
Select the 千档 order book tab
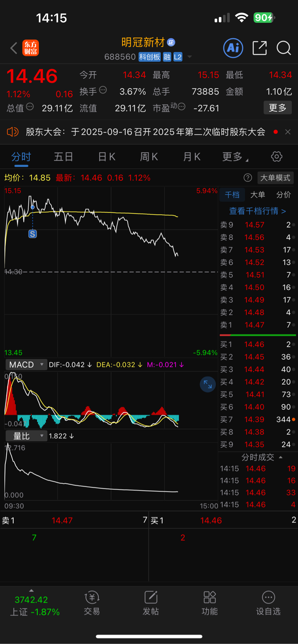coord(232,195)
